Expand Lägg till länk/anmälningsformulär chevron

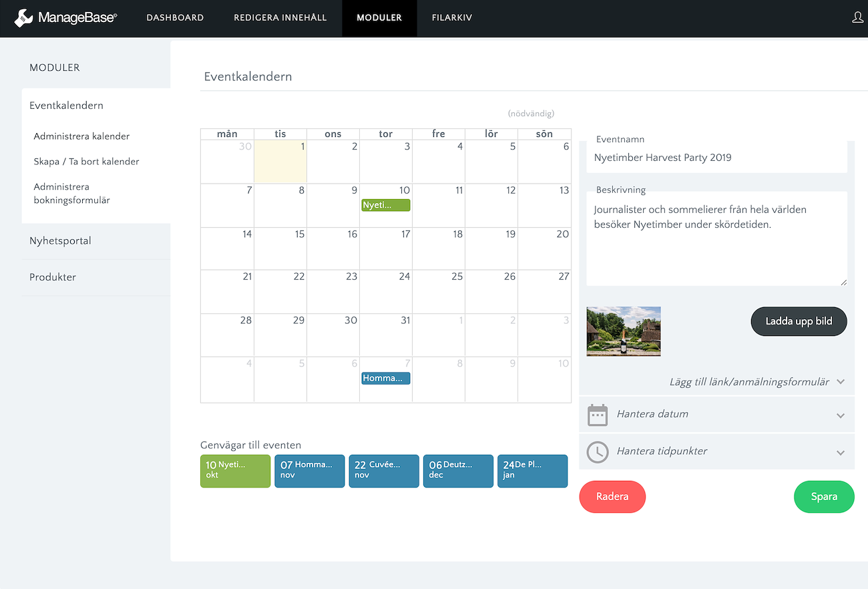tap(840, 382)
